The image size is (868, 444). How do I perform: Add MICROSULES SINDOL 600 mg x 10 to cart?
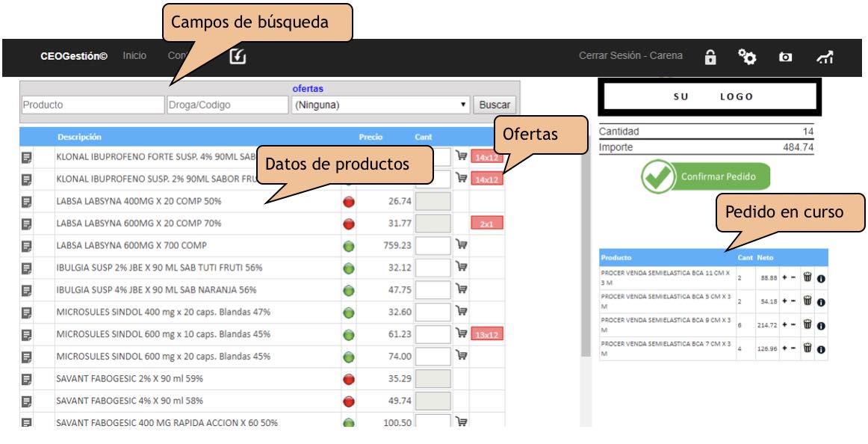click(462, 333)
